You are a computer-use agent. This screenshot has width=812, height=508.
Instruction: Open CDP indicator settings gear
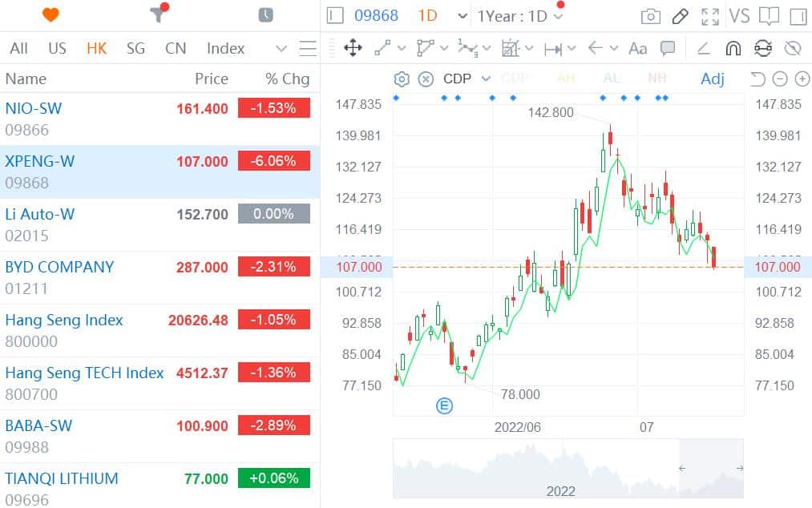[x=402, y=79]
